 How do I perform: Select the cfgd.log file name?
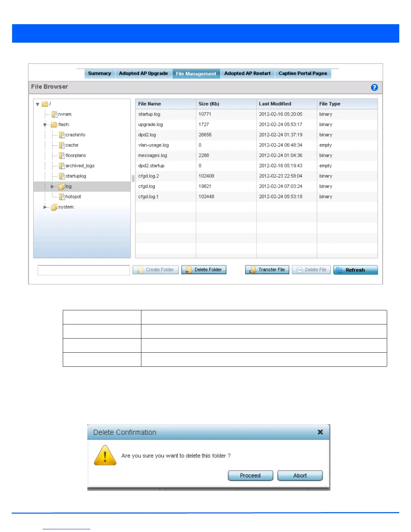[x=147, y=186]
